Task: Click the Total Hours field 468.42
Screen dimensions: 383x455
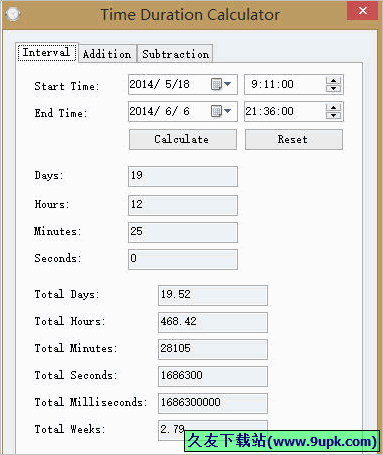Action: pyautogui.click(x=213, y=322)
